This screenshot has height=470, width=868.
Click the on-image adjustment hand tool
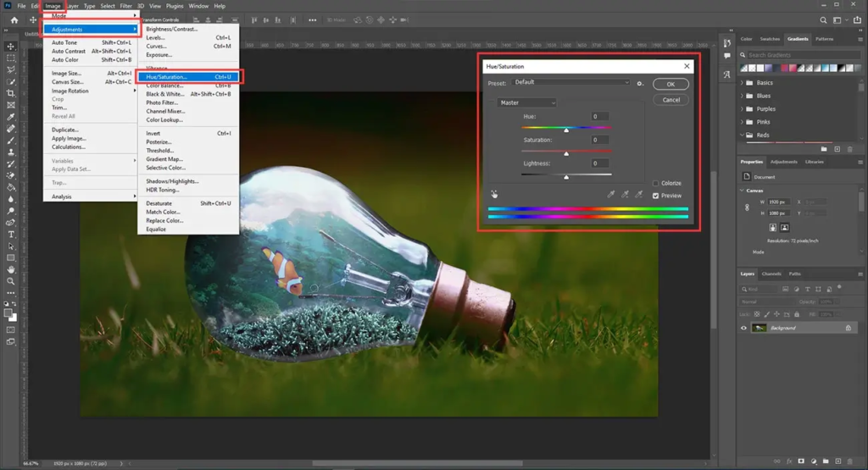pyautogui.click(x=494, y=194)
